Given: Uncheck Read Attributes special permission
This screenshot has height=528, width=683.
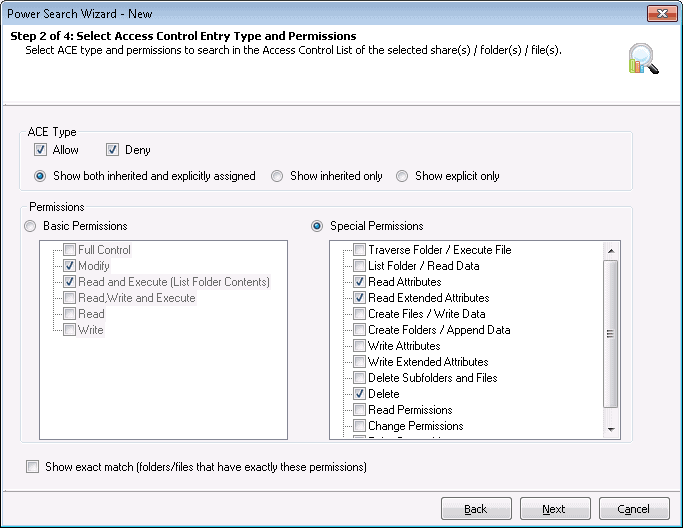Looking at the screenshot, I should point(359,282).
